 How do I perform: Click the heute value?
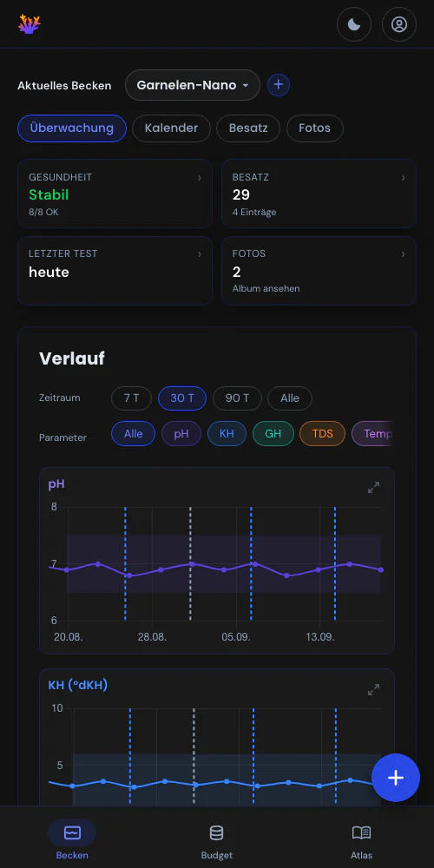(x=49, y=272)
